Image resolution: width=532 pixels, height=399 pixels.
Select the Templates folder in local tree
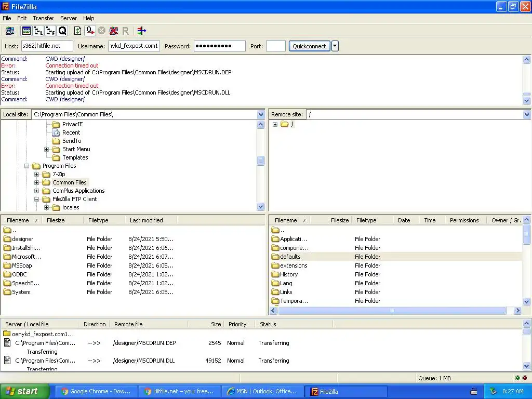[x=75, y=157]
